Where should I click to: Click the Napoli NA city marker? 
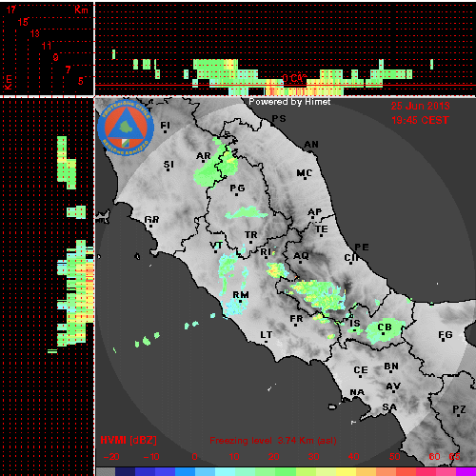[x=355, y=399]
